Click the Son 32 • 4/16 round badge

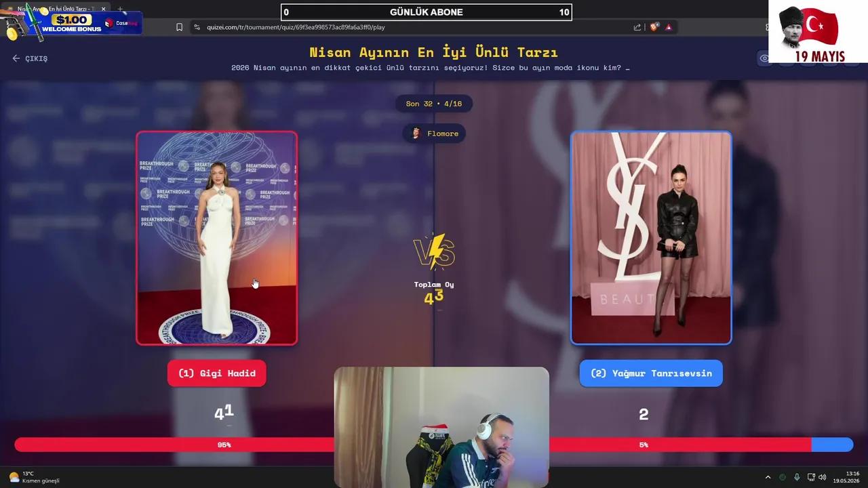[434, 104]
